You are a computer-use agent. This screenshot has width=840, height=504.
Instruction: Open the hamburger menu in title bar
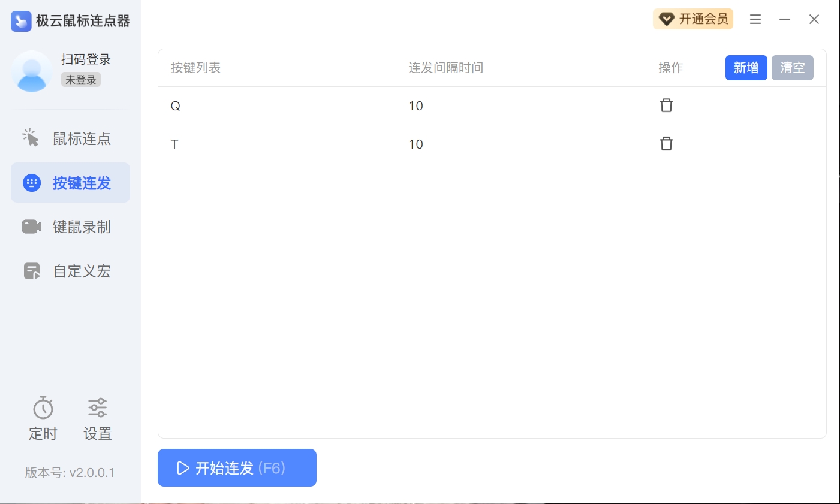[755, 19]
